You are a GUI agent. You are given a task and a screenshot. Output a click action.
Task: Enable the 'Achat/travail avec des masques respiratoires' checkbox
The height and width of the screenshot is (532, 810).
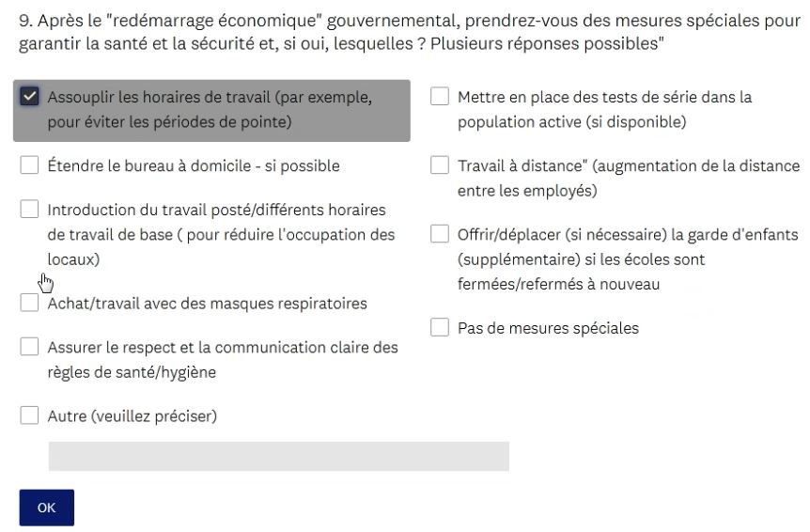(x=30, y=304)
